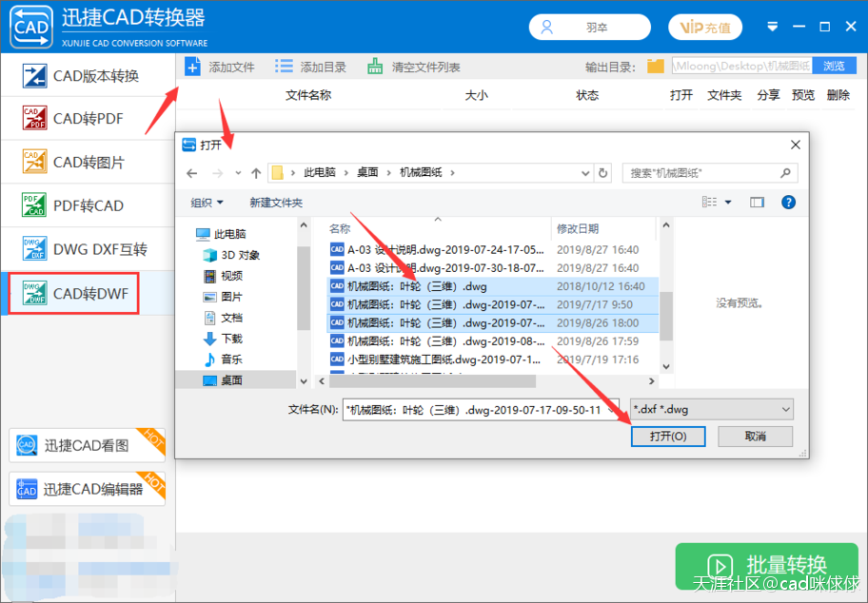Switch to the DWG DXF互转 tab

point(88,250)
